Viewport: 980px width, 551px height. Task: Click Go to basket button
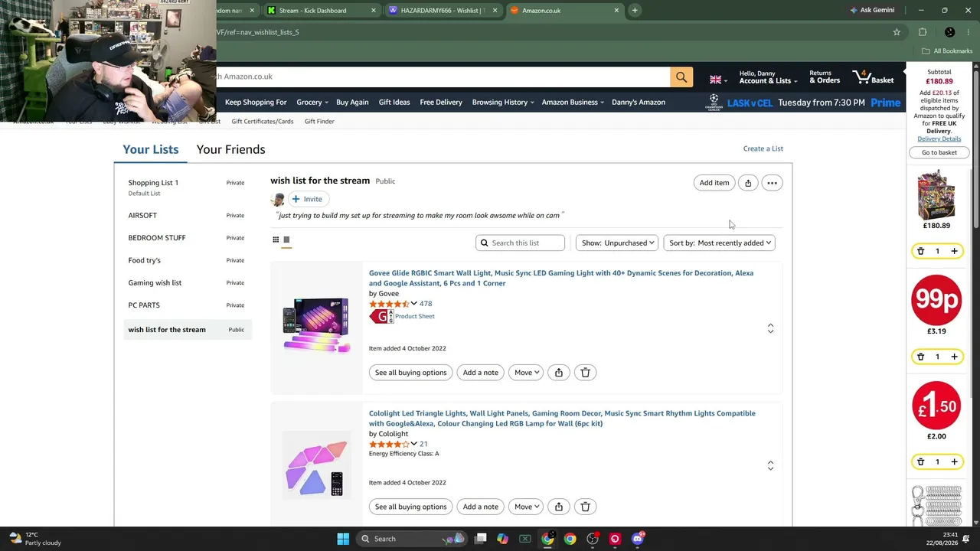[939, 152]
